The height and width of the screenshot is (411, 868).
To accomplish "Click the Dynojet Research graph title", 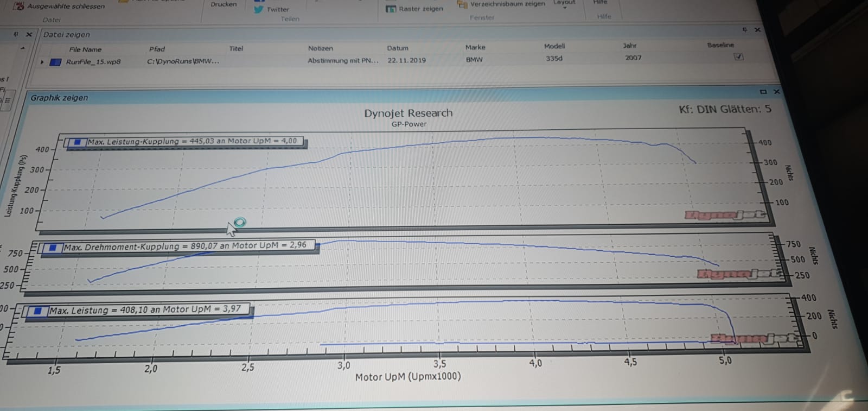I will (x=408, y=113).
